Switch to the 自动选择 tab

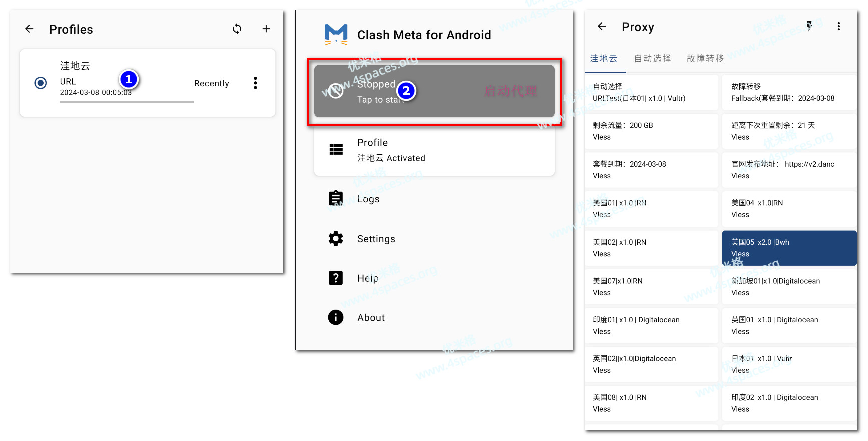click(652, 59)
